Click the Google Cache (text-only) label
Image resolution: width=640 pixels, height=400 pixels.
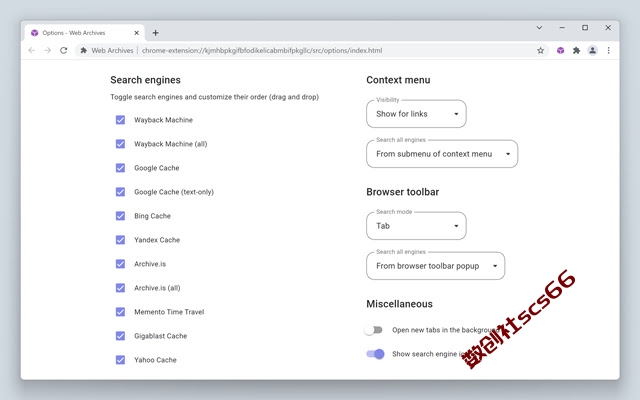pyautogui.click(x=174, y=192)
